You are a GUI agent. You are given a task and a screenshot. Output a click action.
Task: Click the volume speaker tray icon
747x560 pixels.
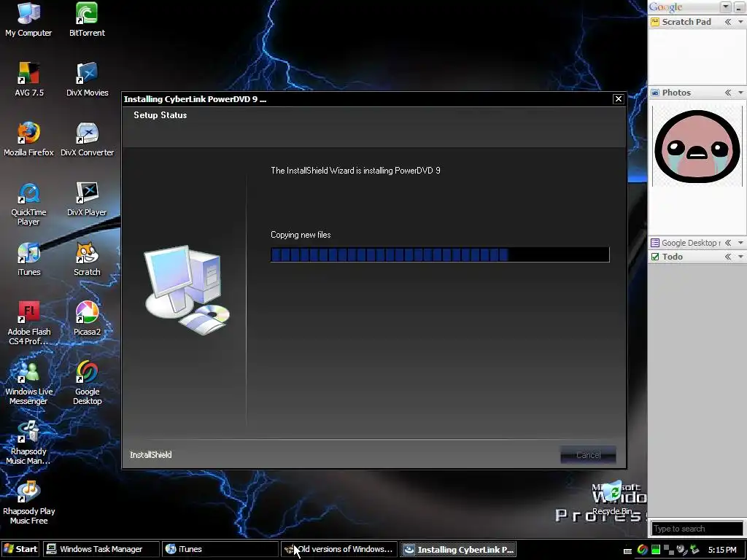682,550
